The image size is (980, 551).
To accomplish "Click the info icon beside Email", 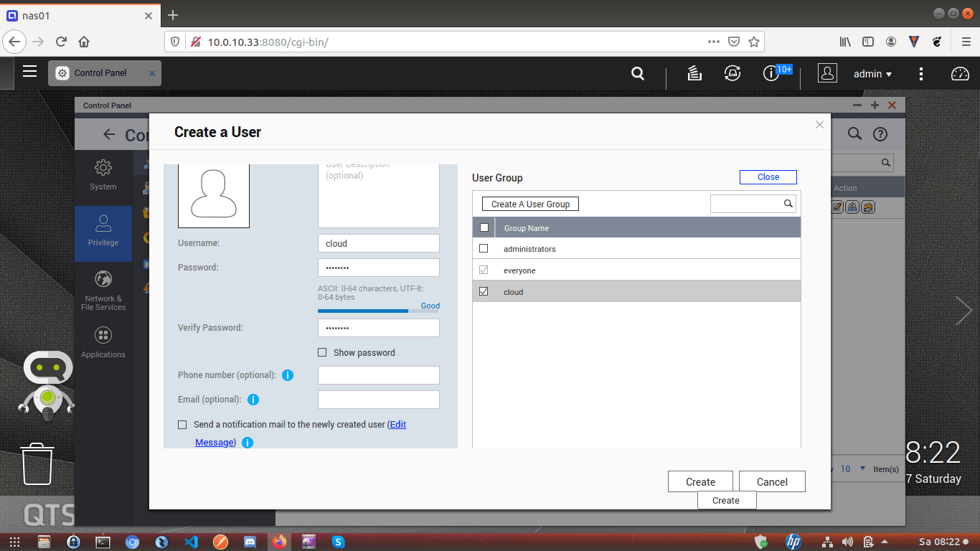I will pyautogui.click(x=253, y=400).
